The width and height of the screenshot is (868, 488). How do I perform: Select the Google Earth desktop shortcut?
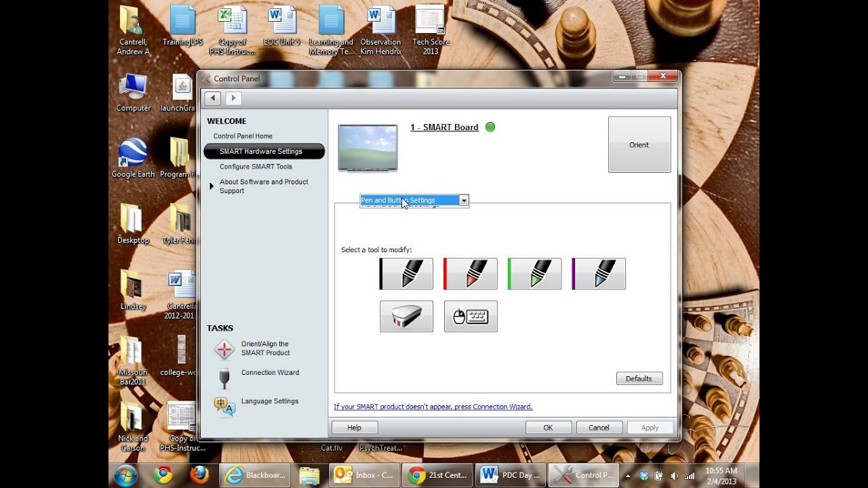[x=133, y=158]
